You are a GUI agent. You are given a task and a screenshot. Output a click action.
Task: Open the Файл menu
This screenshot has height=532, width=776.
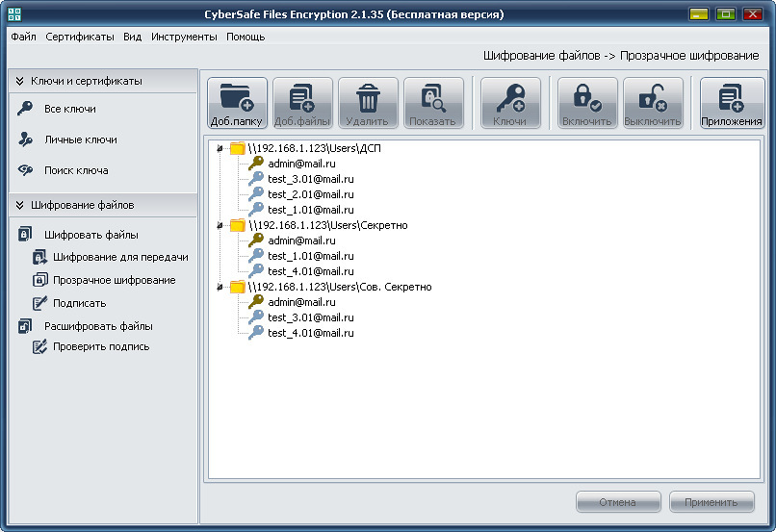pyautogui.click(x=23, y=37)
